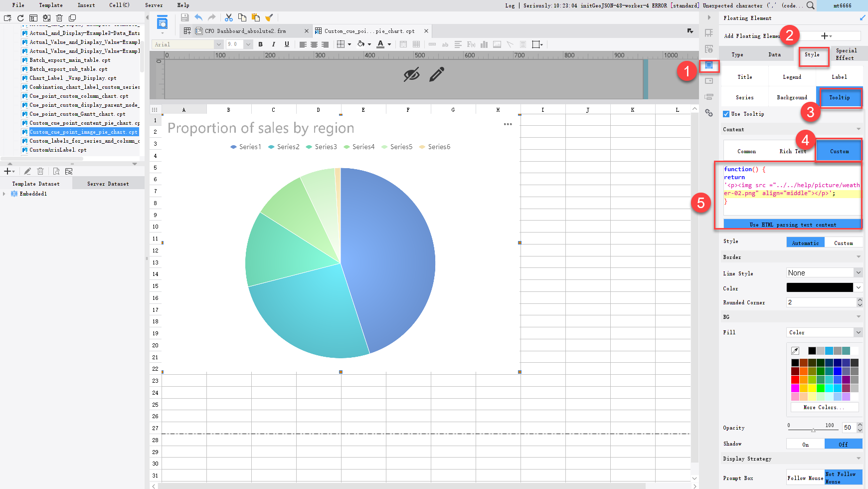Open More Colors option
Viewport: 868px width, 489px height.
tap(824, 407)
